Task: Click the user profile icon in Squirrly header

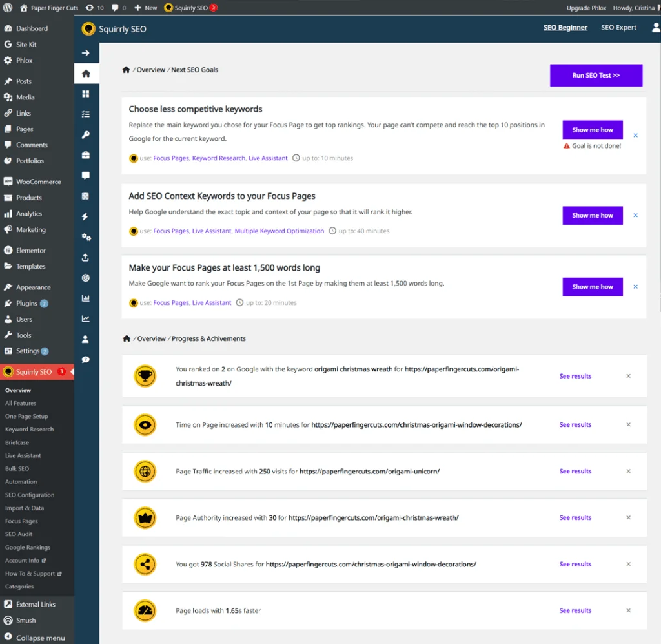Action: [656, 28]
